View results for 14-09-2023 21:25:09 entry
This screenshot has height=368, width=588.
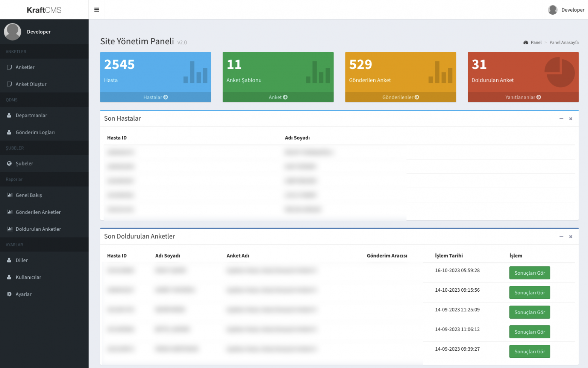tap(530, 312)
